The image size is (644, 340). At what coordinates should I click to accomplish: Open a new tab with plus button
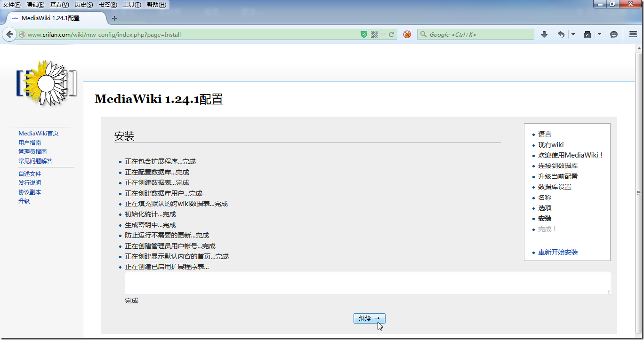tap(114, 18)
